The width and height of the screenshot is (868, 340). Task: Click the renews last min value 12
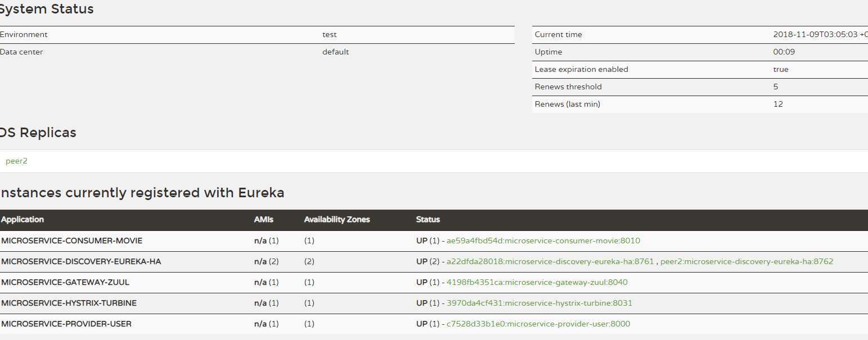click(x=778, y=104)
